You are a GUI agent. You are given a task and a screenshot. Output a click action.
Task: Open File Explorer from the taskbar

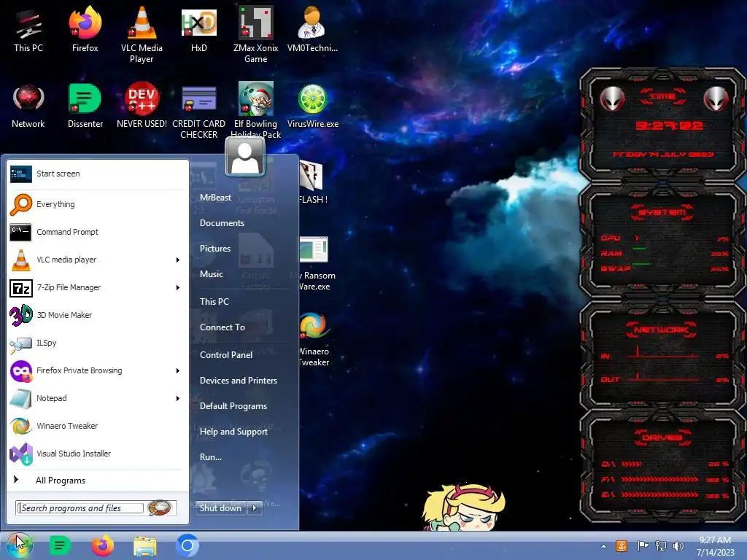[x=145, y=546]
